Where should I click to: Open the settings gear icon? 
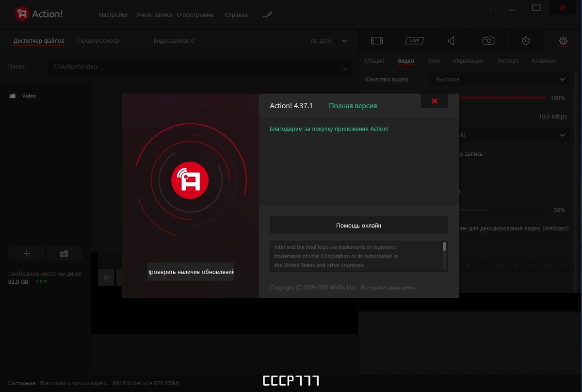pyautogui.click(x=563, y=41)
